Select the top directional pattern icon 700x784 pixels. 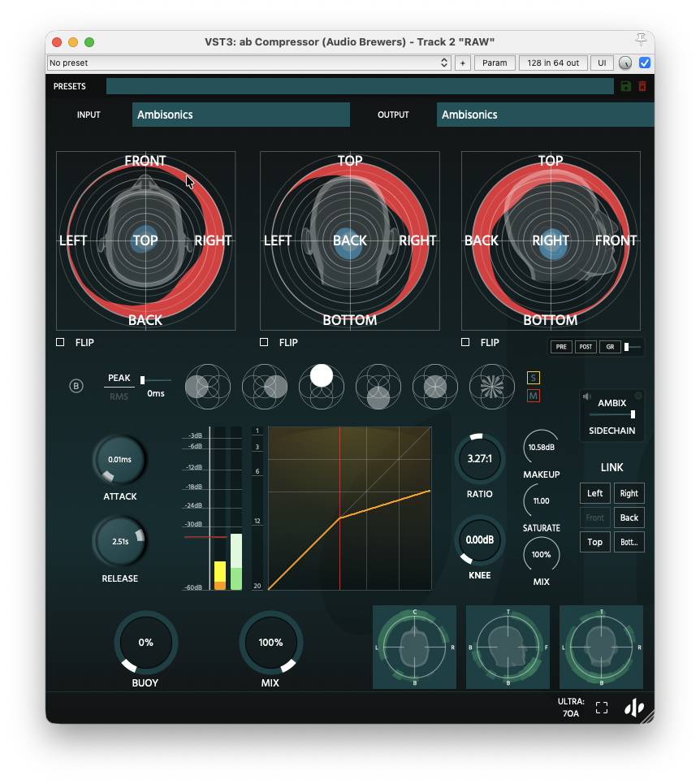click(x=322, y=387)
